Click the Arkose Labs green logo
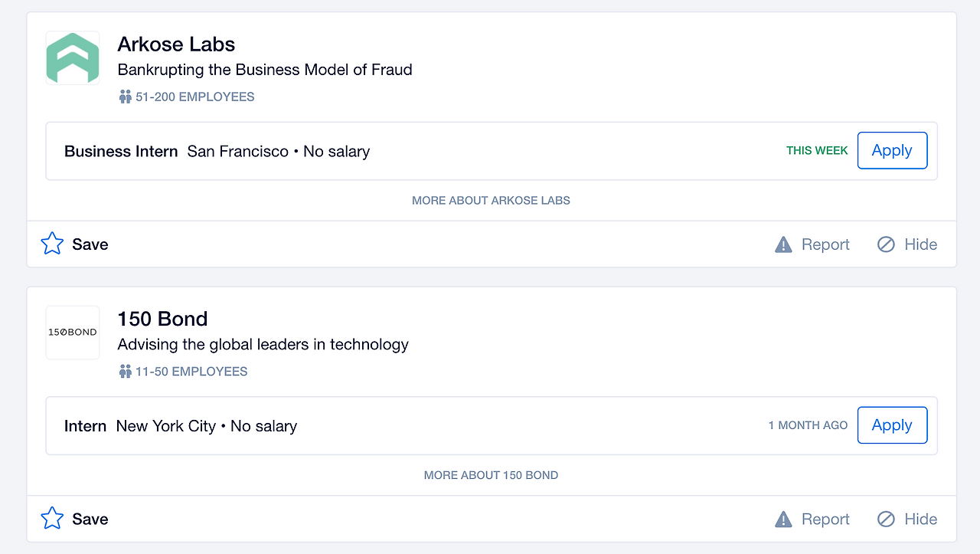 [73, 58]
